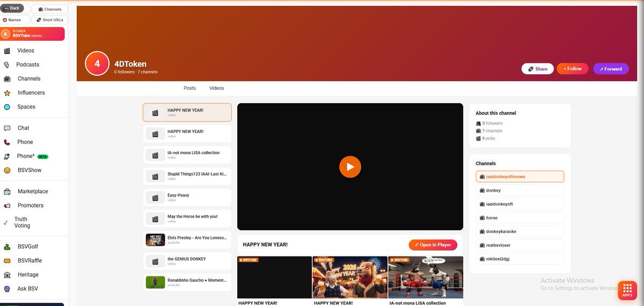Screen dimensions: 644x306
Task: Select the Influencers star icon
Action: 7,93
